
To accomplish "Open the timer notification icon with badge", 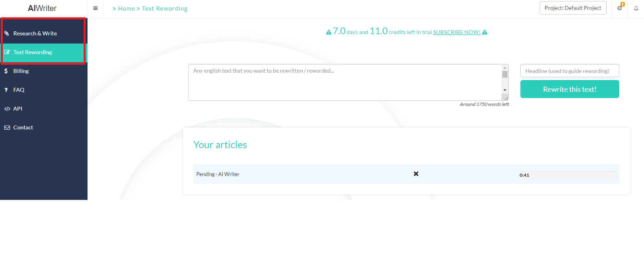I will click(620, 8).
